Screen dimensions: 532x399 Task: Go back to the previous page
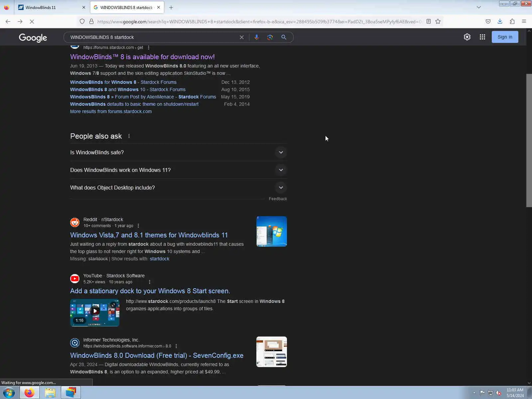8,21
